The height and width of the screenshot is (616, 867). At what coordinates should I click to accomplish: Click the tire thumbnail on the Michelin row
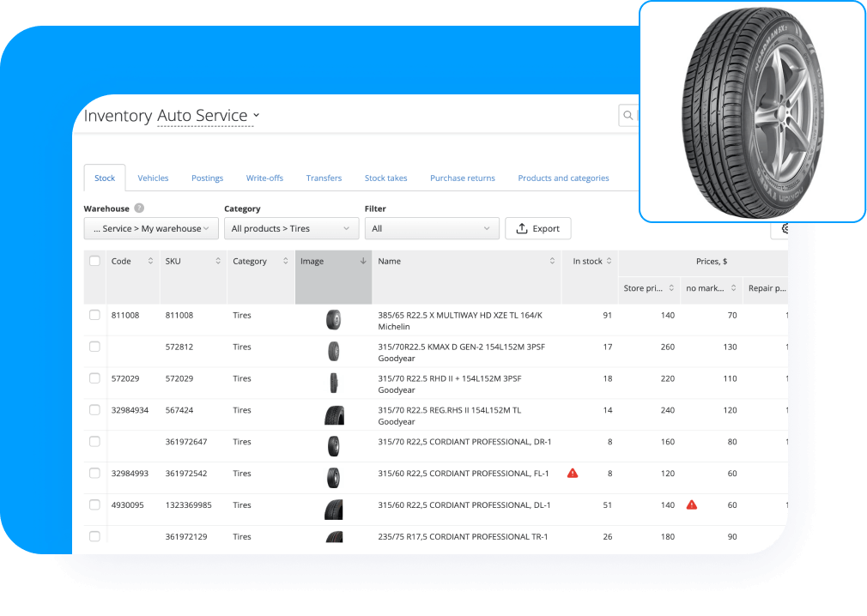point(333,319)
